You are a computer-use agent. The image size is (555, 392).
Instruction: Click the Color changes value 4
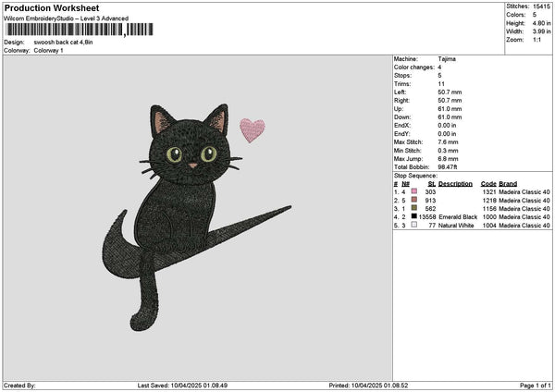tap(439, 67)
